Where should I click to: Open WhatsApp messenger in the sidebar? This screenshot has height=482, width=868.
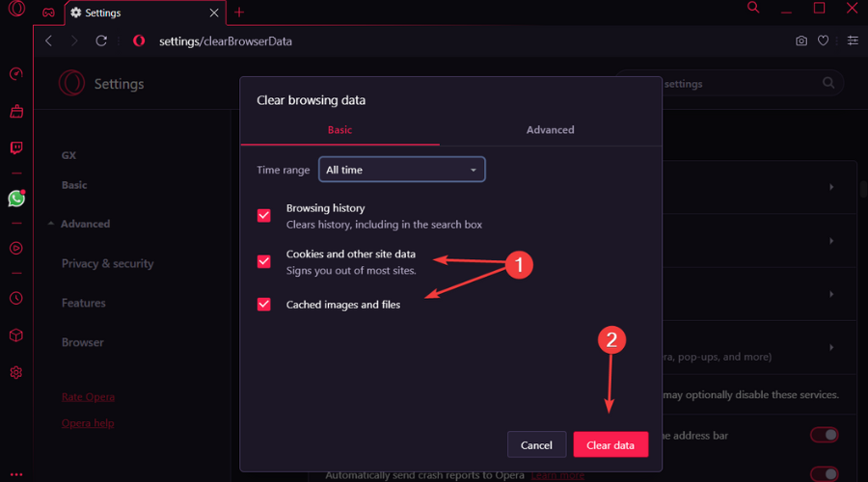coord(16,199)
